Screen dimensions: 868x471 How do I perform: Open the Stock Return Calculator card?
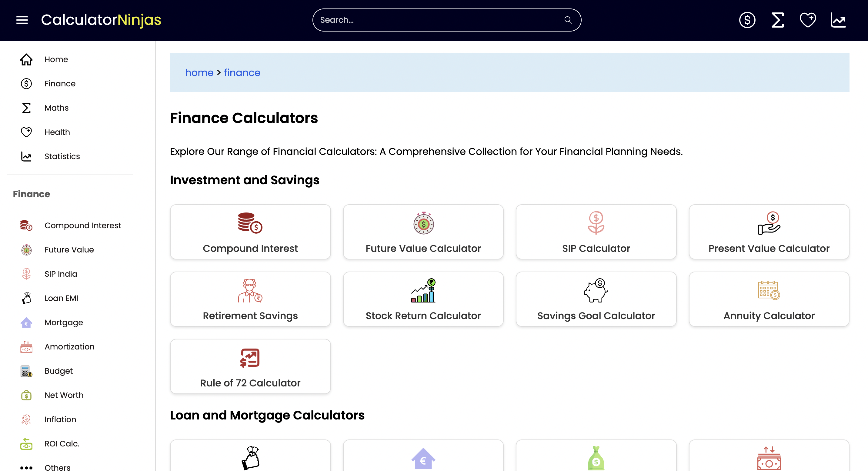coord(423,299)
